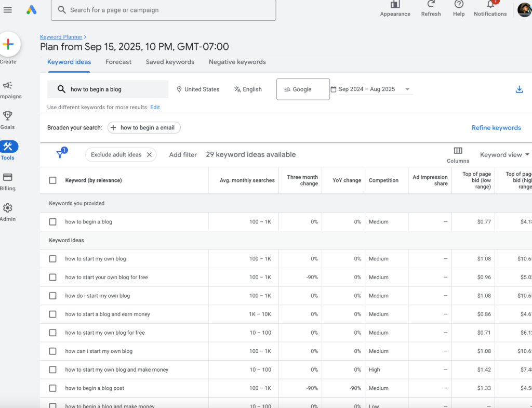Viewport: 532px width, 408px height.
Task: Open the Tools section in the sidebar
Action: tap(8, 147)
